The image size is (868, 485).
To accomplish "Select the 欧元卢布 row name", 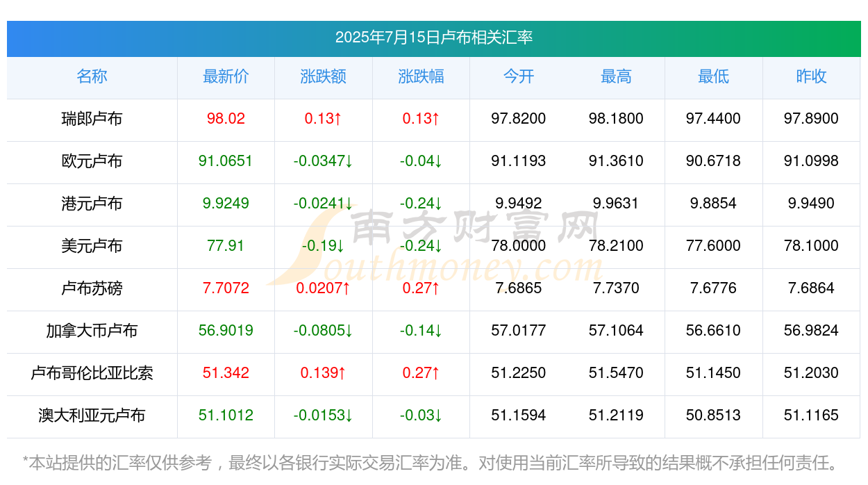I will (x=92, y=161).
